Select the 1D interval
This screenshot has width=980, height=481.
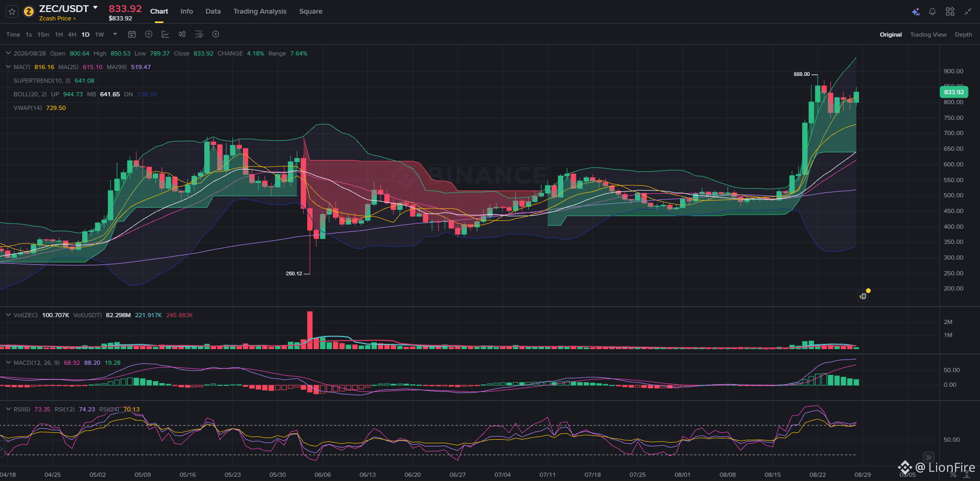[x=85, y=35]
